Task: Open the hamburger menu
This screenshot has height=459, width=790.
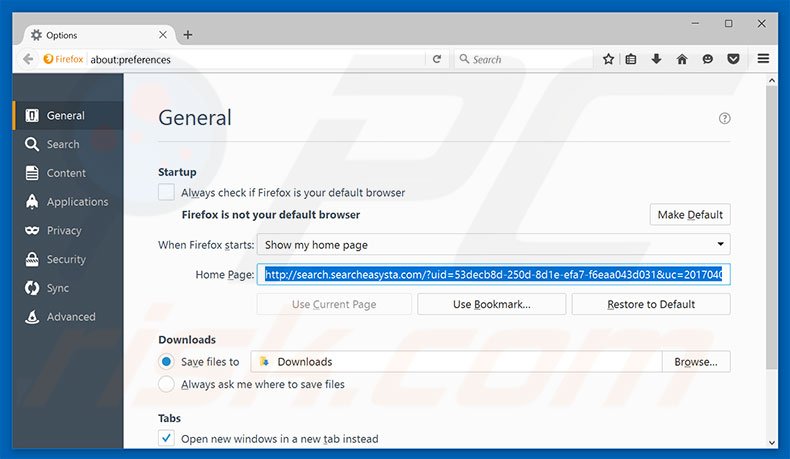Action: tap(763, 58)
